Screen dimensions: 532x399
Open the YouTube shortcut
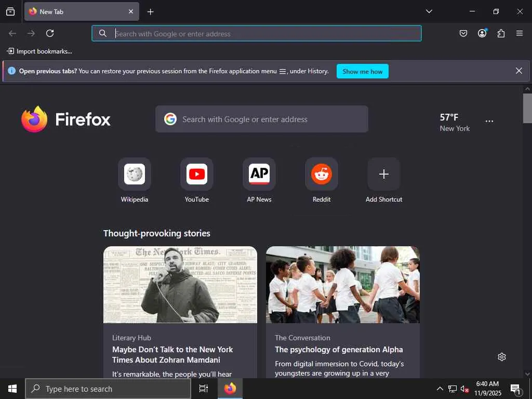pyautogui.click(x=197, y=180)
